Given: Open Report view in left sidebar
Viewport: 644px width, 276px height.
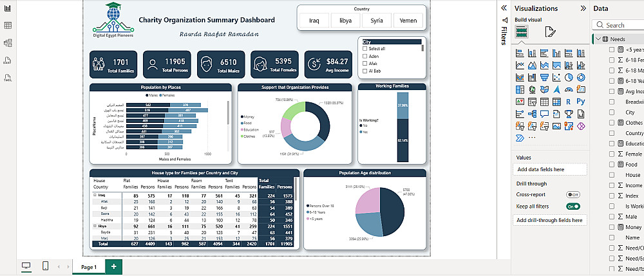Looking at the screenshot, I should pos(7,8).
